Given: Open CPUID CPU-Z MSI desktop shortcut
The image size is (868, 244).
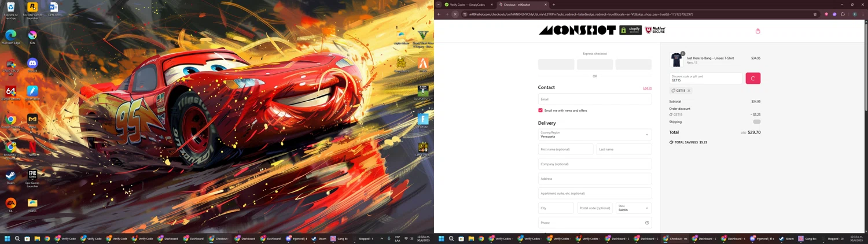Looking at the screenshot, I should (10, 66).
